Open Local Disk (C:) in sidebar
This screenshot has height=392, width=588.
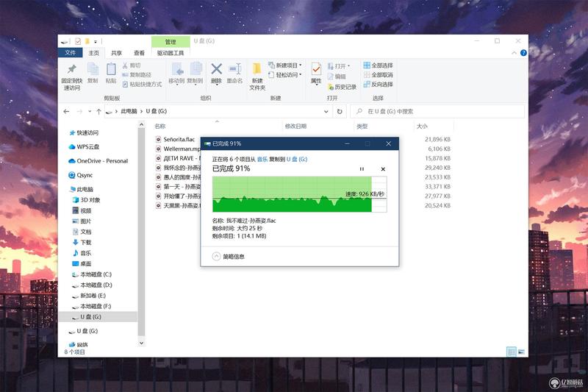[92, 274]
